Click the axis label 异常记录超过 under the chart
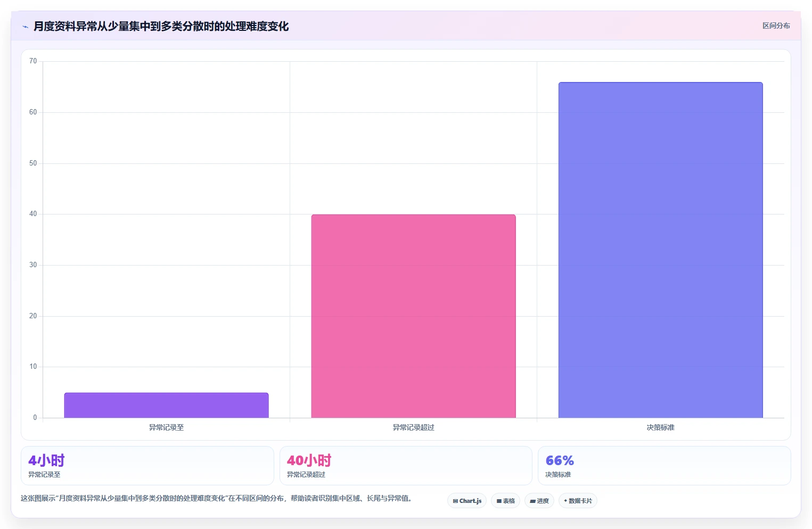Screen dimensions: 812x529 (413, 427)
